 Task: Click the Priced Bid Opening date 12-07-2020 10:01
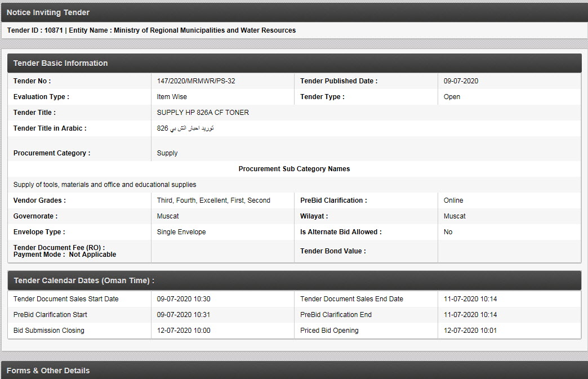470,331
